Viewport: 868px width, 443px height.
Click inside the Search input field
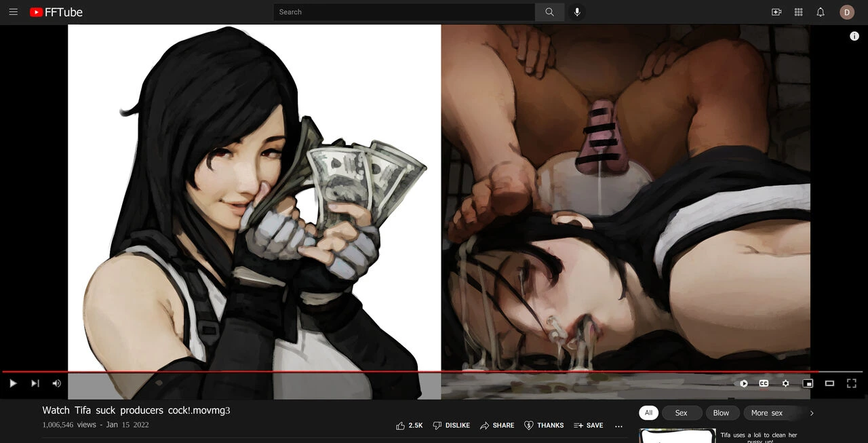pos(403,12)
